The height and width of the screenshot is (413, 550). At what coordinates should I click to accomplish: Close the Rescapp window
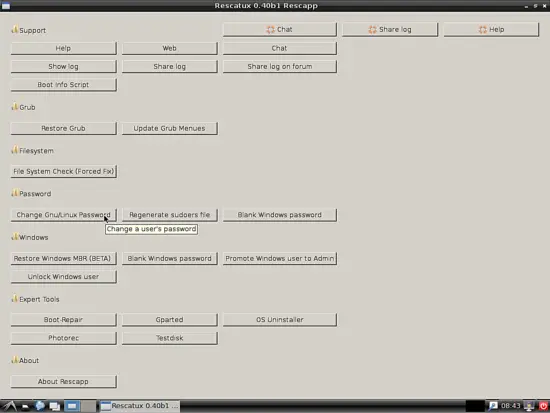pyautogui.click(x=544, y=6)
